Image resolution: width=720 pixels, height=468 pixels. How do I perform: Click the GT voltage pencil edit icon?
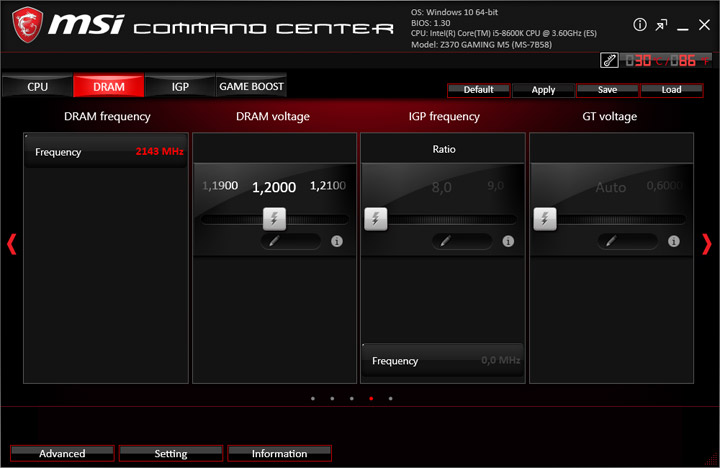[x=611, y=241]
